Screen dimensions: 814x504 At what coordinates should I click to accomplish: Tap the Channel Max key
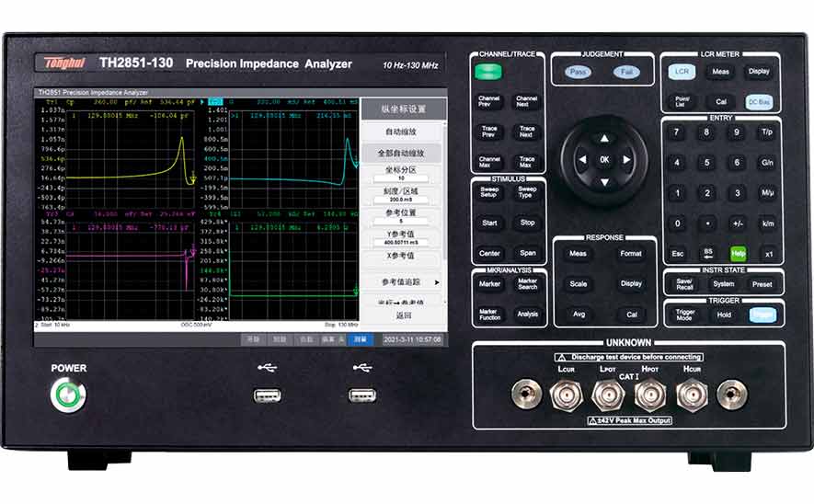pyautogui.click(x=489, y=162)
